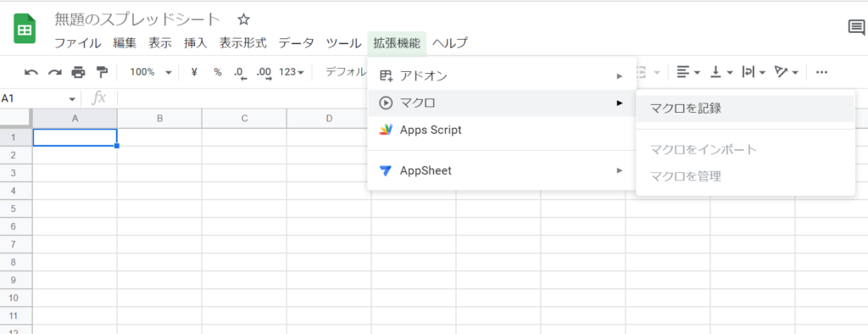Select column D header

click(x=329, y=119)
